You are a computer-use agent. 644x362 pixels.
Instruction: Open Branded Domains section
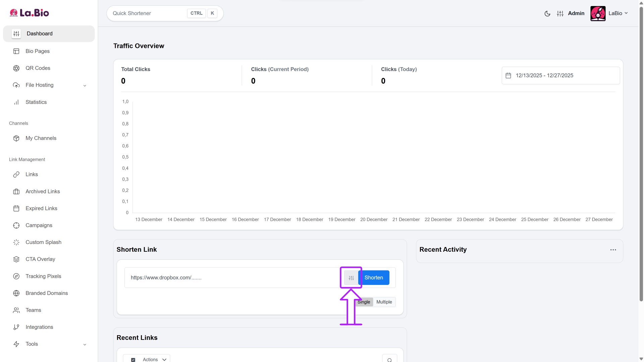coord(47,293)
